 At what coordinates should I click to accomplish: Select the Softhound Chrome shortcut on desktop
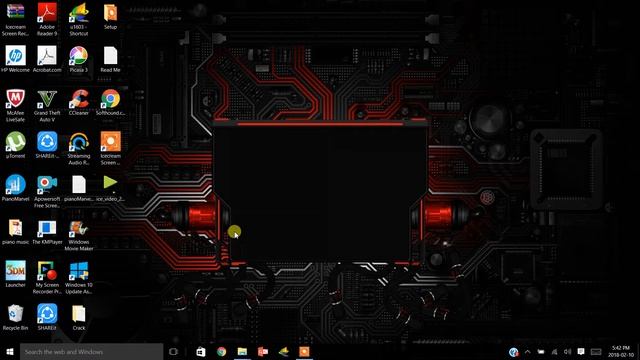110,102
